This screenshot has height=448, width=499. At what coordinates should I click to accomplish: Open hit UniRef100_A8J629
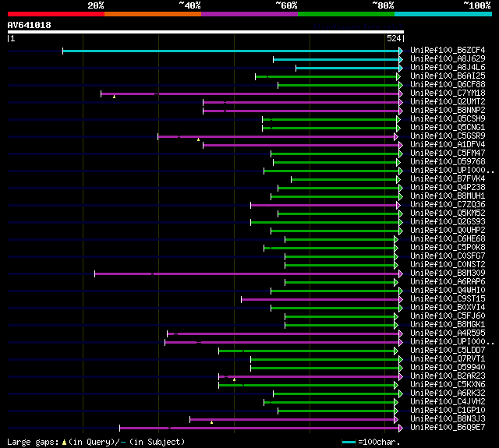[448, 58]
